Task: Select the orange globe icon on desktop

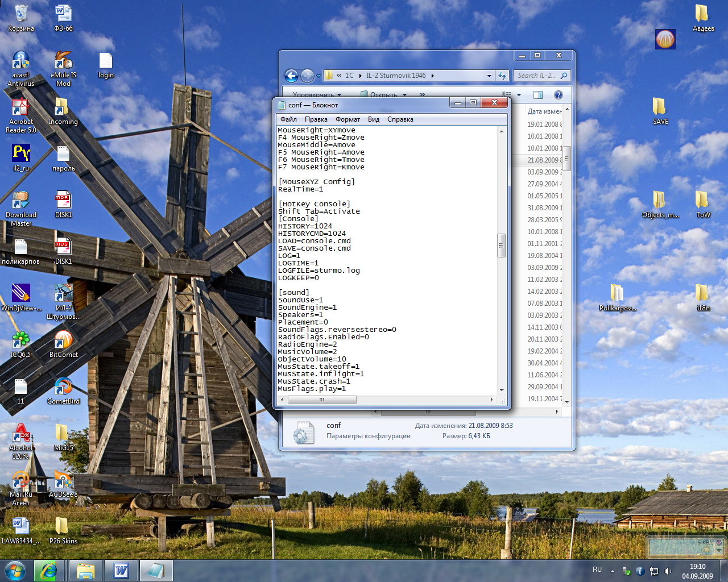Action: (665, 39)
